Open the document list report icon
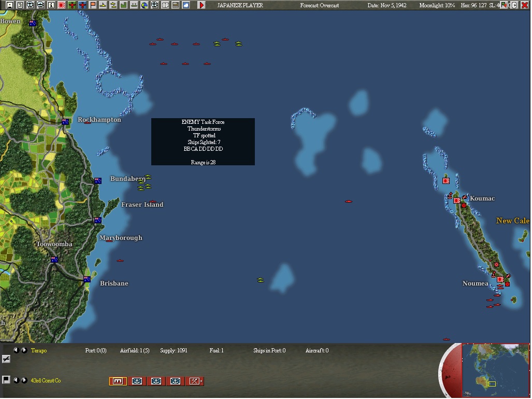532x399 pixels. [x=20, y=5]
